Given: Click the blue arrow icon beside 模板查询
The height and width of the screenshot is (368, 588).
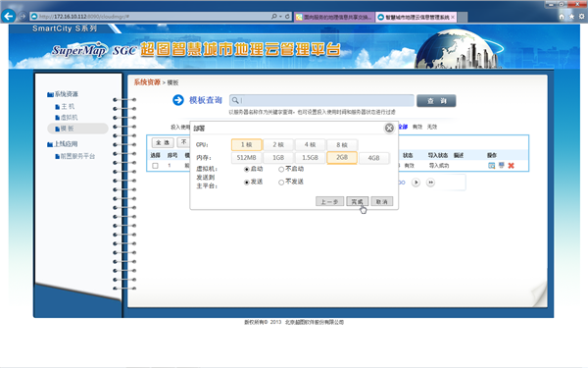Looking at the screenshot, I should (178, 100).
